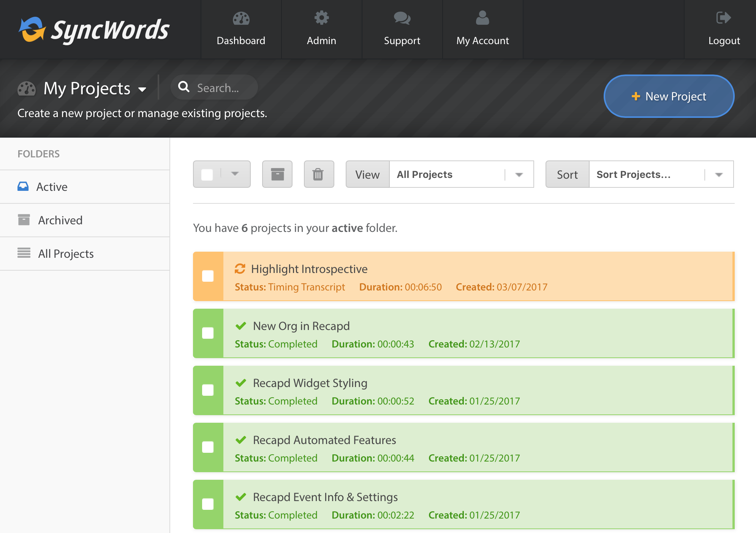
Task: Click Created: 02/13/2017 text
Action: coord(474,344)
